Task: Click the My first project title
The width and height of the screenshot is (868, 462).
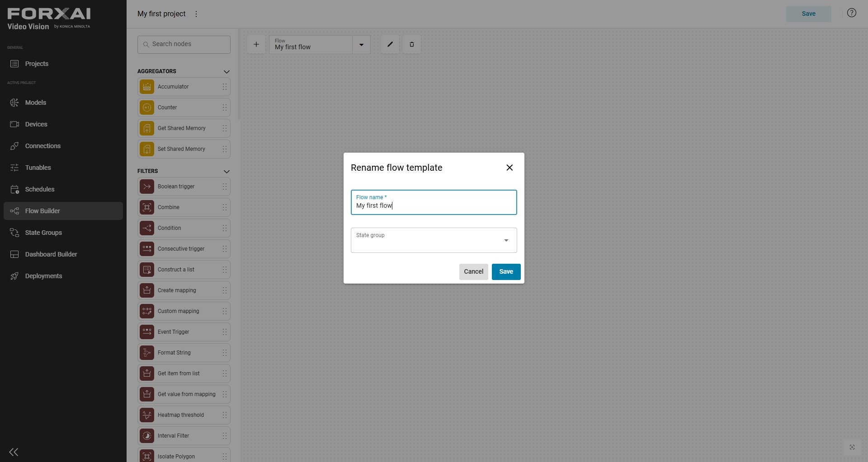Action: click(x=161, y=14)
